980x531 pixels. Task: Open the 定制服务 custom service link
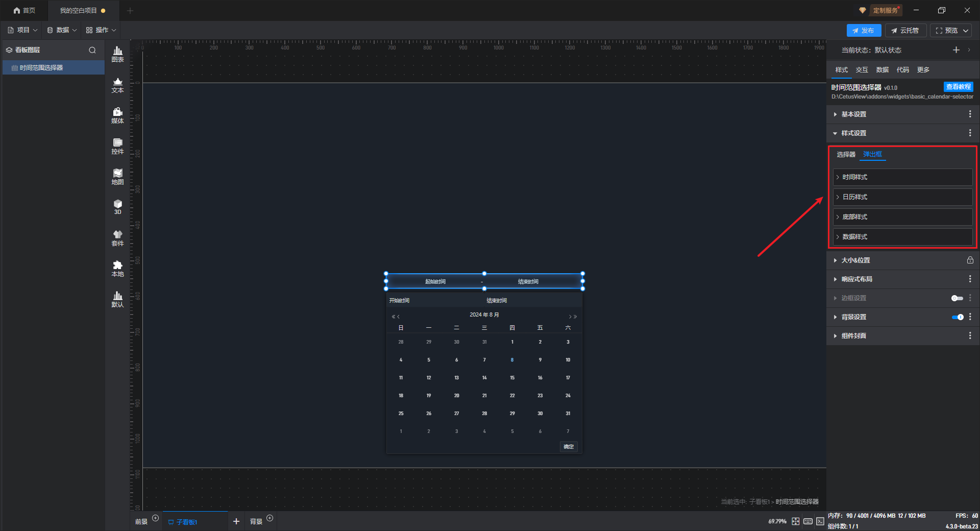(885, 11)
